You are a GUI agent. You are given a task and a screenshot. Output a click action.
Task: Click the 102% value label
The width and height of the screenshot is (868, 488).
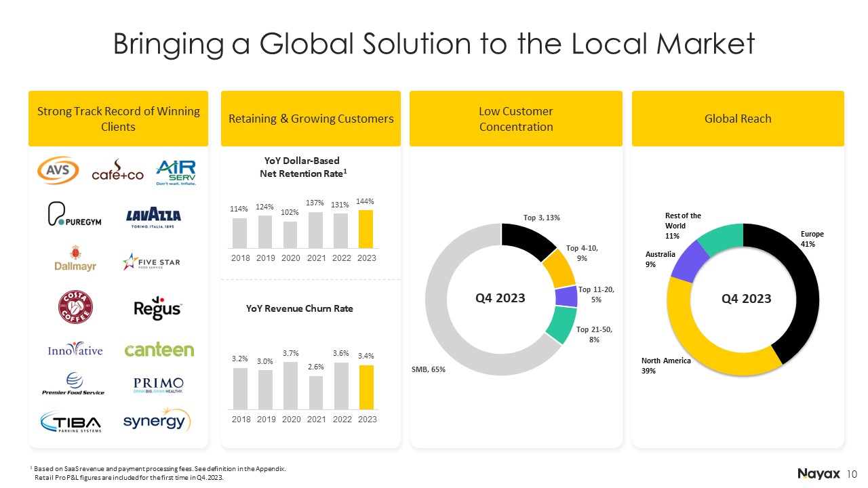(x=291, y=212)
